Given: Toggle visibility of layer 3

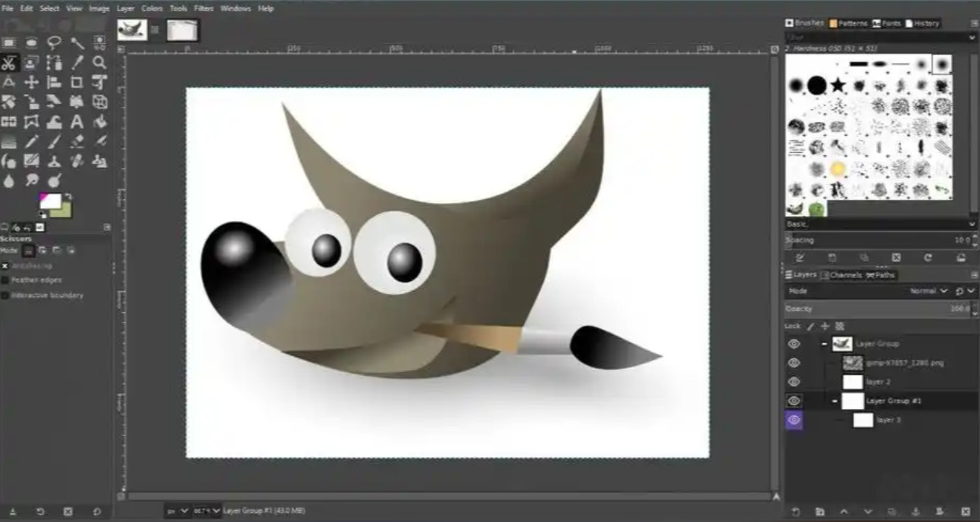Looking at the screenshot, I should 794,420.
